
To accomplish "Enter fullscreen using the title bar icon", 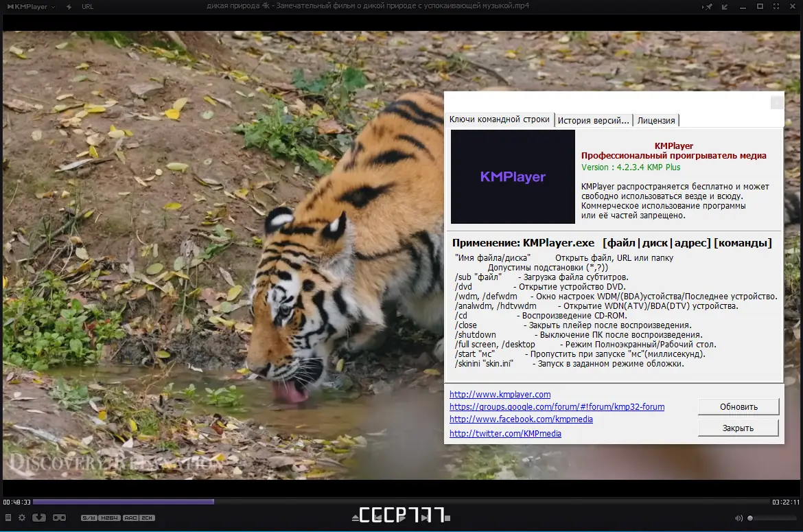I will click(x=776, y=6).
